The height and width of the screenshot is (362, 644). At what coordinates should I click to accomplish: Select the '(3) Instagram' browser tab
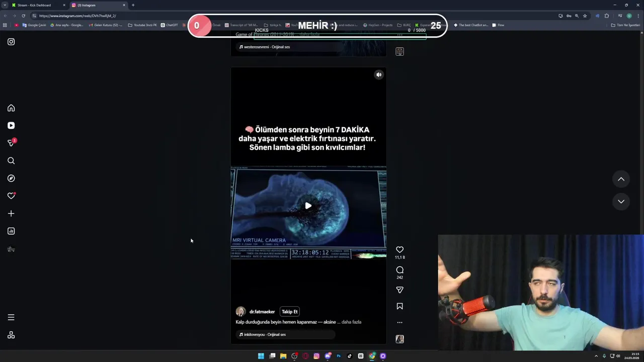point(98,5)
